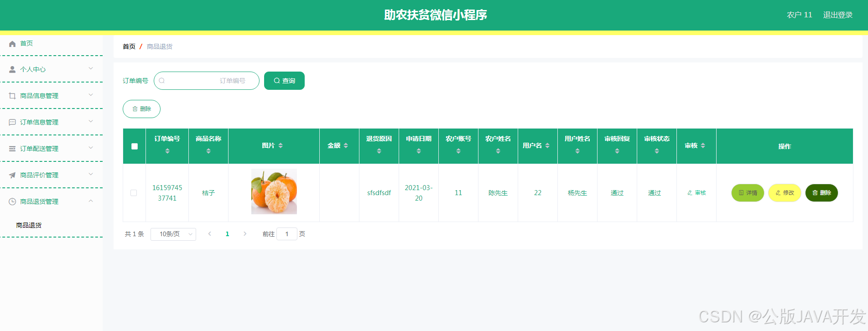The height and width of the screenshot is (331, 868).
Task: Select 商品退货 submenu item
Action: pyautogui.click(x=29, y=225)
